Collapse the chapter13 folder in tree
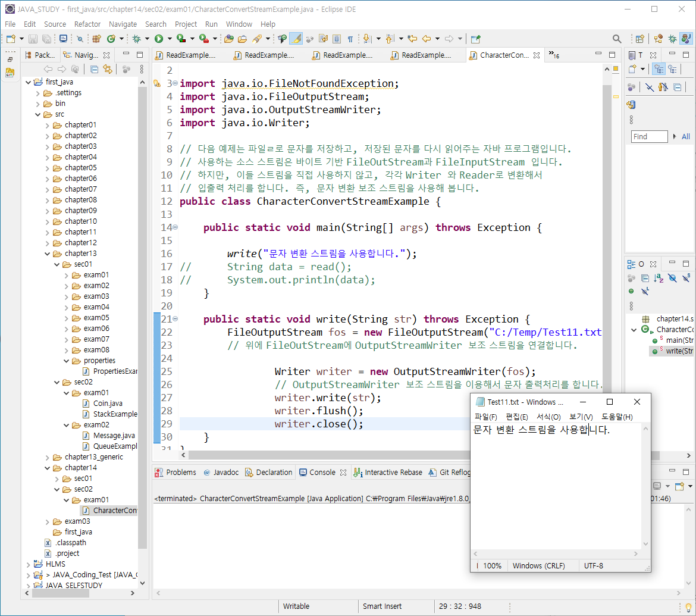The height and width of the screenshot is (616, 696). point(48,254)
